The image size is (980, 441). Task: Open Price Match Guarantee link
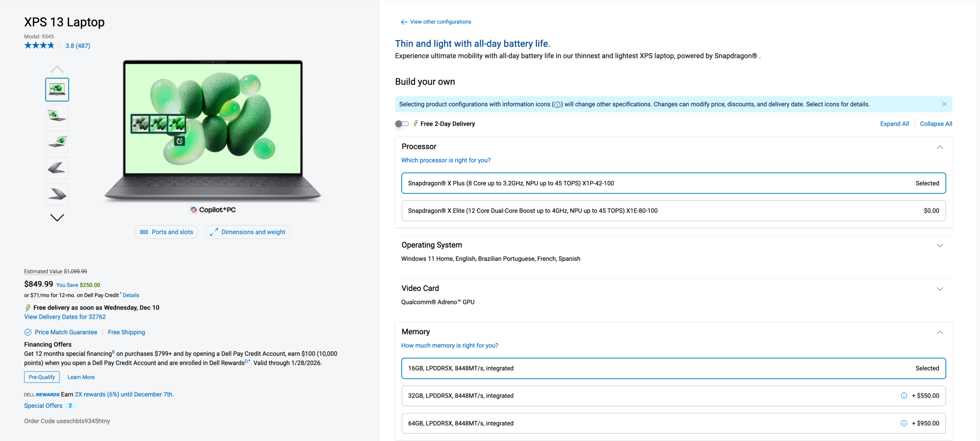click(66, 332)
